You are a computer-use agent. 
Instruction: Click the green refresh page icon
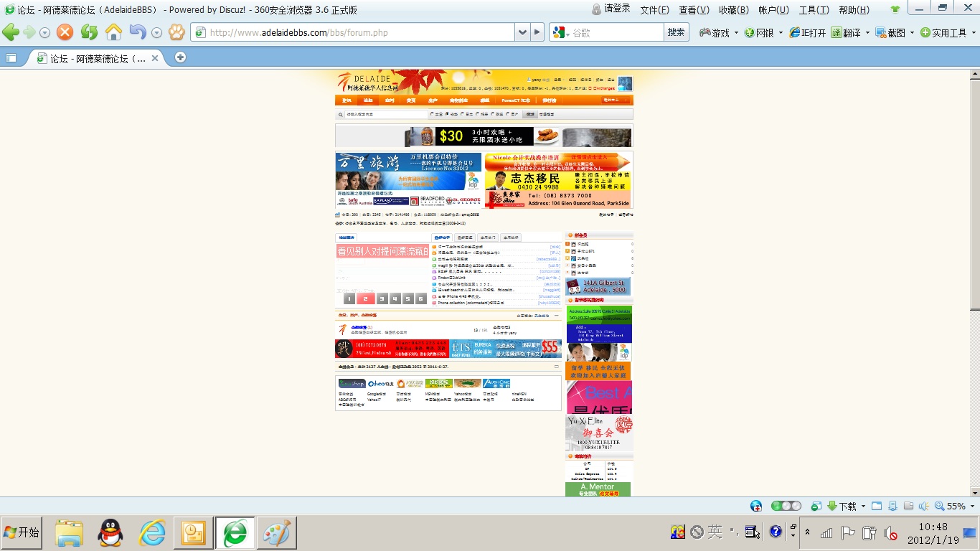tap(89, 32)
